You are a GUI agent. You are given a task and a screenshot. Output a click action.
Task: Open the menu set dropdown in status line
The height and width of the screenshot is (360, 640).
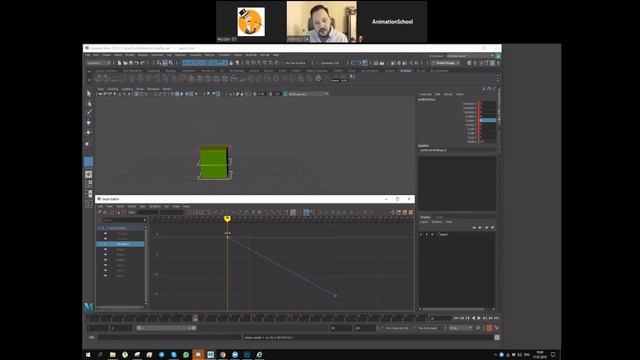pyautogui.click(x=99, y=63)
